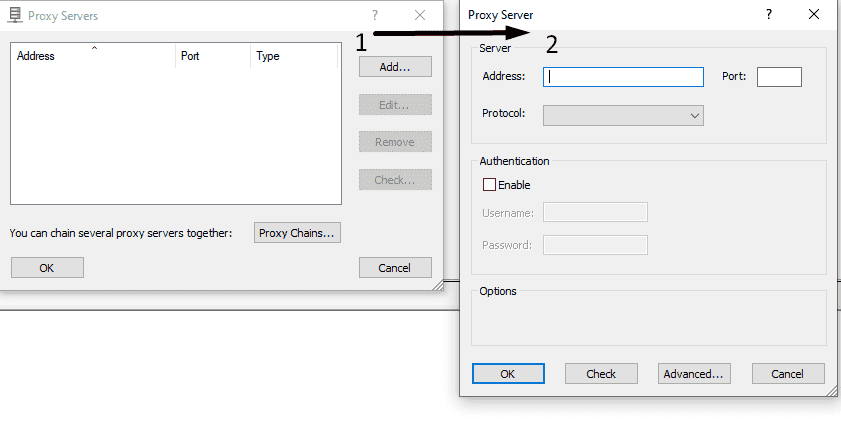Close the Proxy Server dialog with X

[x=814, y=15]
